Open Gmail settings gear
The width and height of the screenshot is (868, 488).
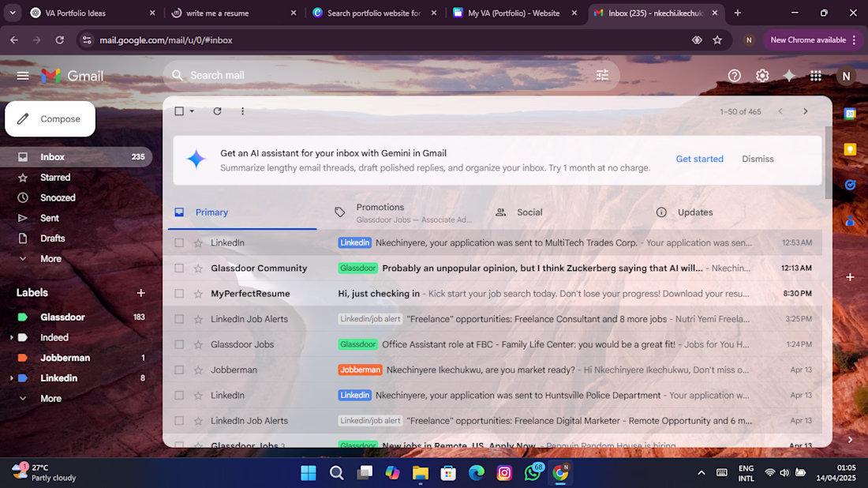click(x=762, y=76)
